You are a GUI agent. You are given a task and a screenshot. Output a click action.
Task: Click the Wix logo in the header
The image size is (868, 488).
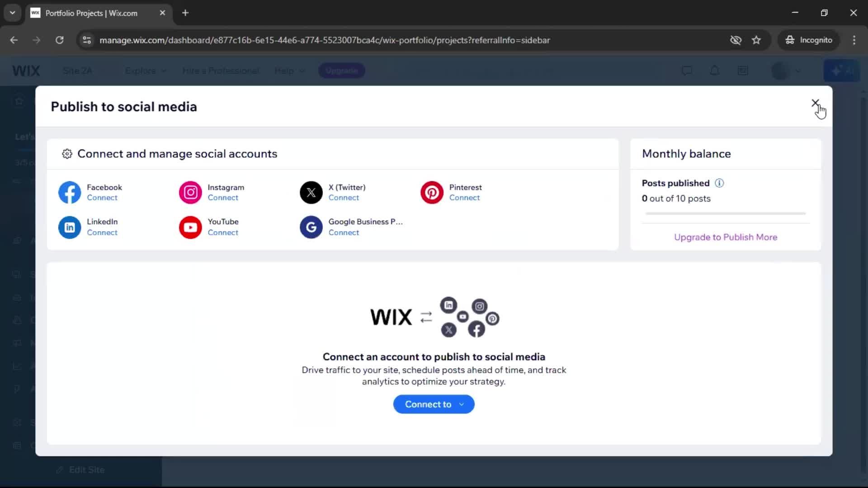[x=26, y=71]
